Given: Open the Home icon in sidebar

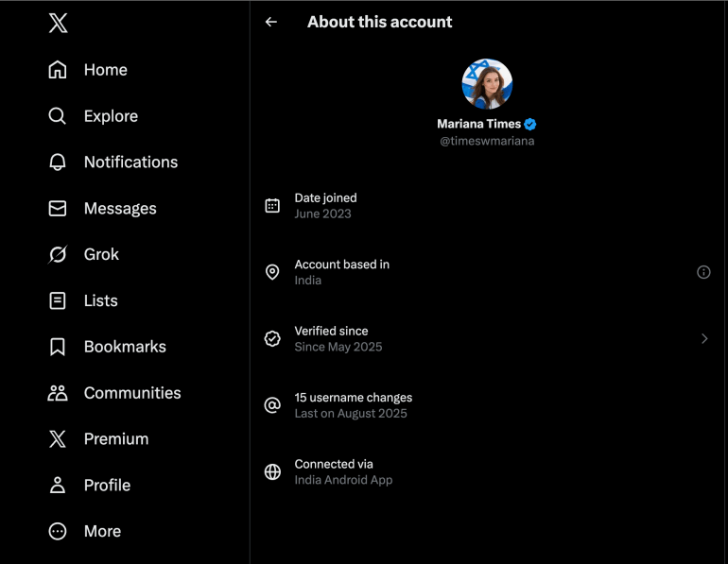Looking at the screenshot, I should pos(58,70).
